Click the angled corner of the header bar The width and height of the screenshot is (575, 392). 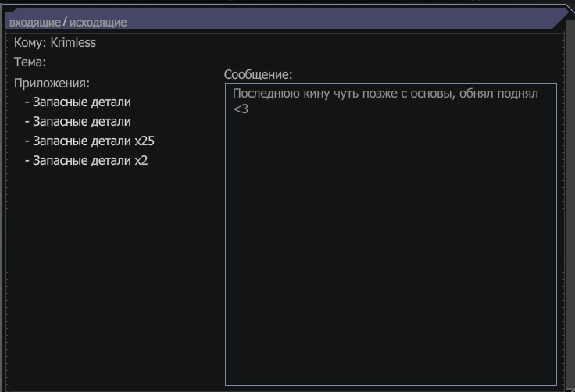coord(560,17)
